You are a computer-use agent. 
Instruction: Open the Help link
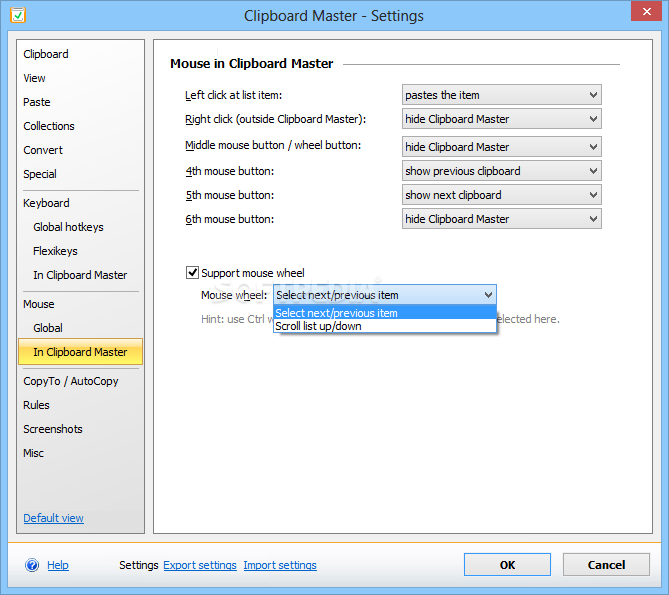[x=58, y=565]
